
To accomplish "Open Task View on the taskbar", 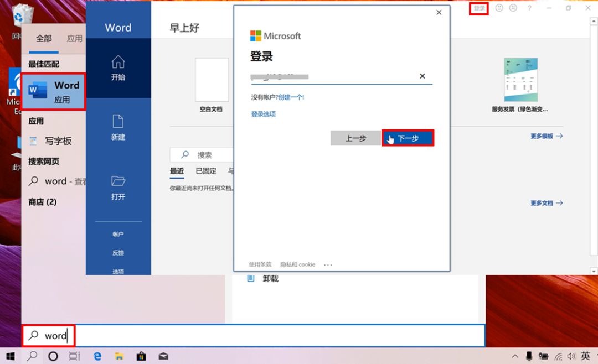I will pos(74,356).
